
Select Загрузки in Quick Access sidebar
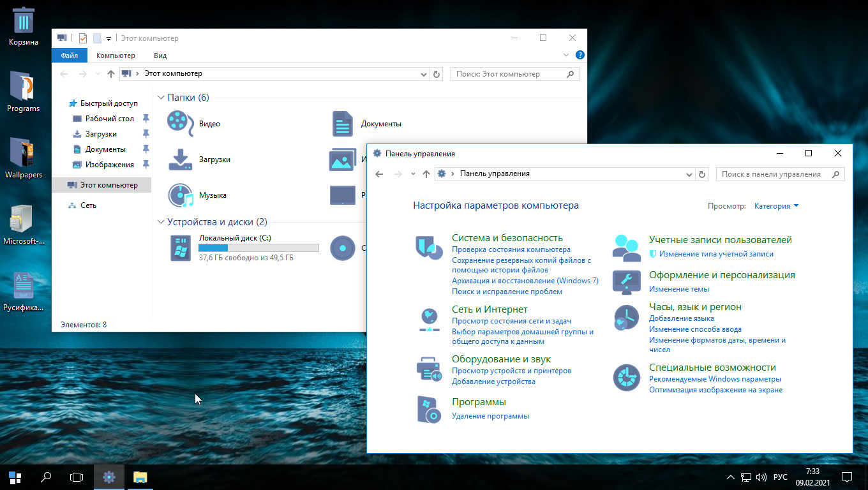point(101,134)
